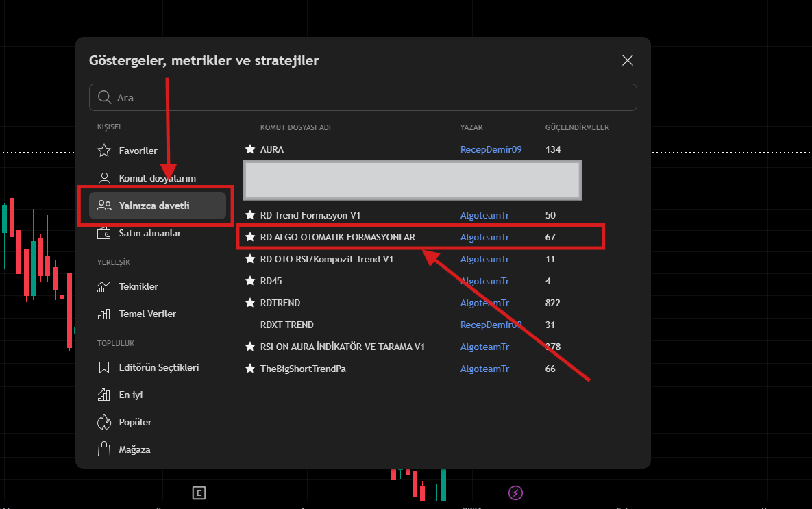Screen dimensions: 812x509
Task: Open Mağaza category
Action: tap(158, 449)
